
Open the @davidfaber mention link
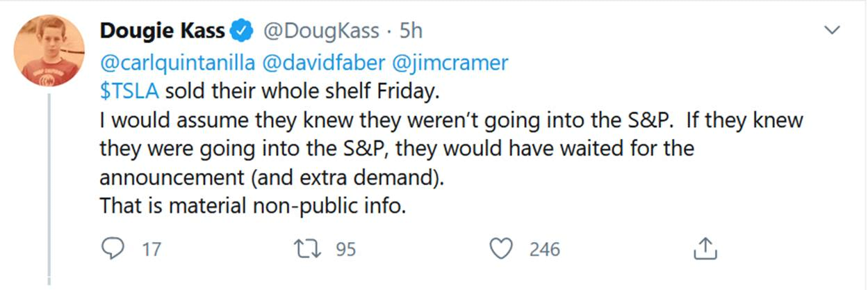323,63
